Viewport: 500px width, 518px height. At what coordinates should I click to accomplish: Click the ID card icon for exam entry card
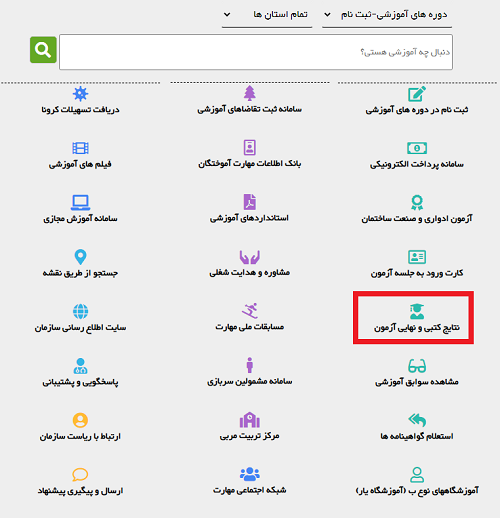point(417,257)
